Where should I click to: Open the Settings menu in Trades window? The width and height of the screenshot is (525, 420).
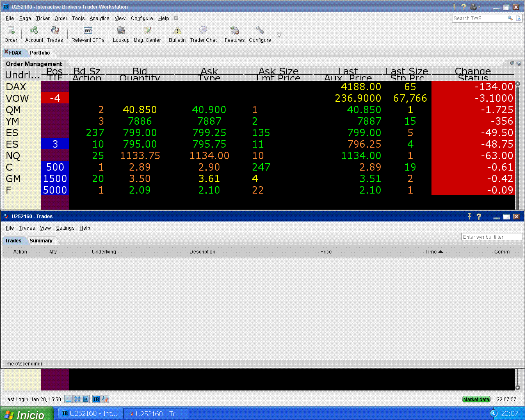[x=65, y=228]
